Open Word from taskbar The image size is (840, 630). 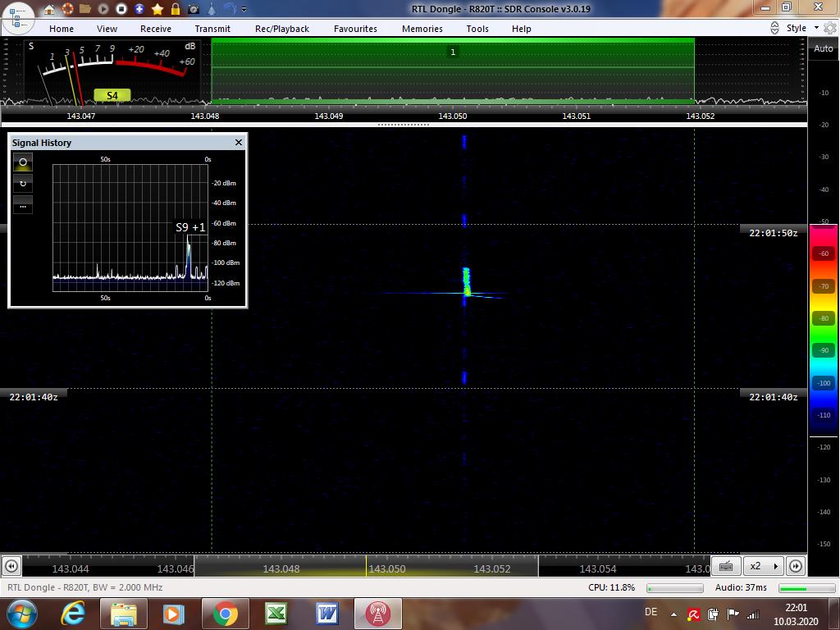click(326, 614)
